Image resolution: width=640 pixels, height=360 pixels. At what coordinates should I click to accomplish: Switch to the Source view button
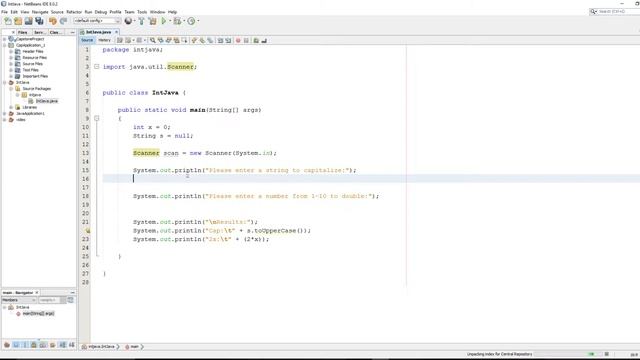(x=87, y=40)
